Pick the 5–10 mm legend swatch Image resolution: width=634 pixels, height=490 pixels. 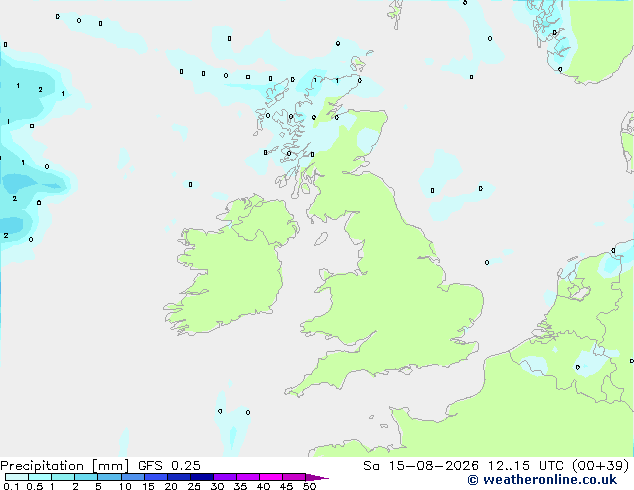point(109,477)
